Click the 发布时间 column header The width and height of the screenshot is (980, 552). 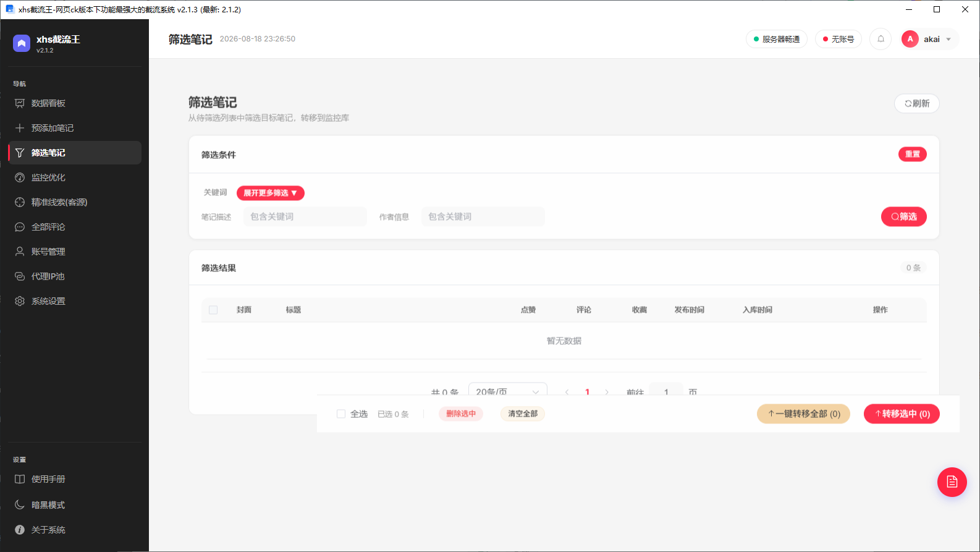(690, 310)
